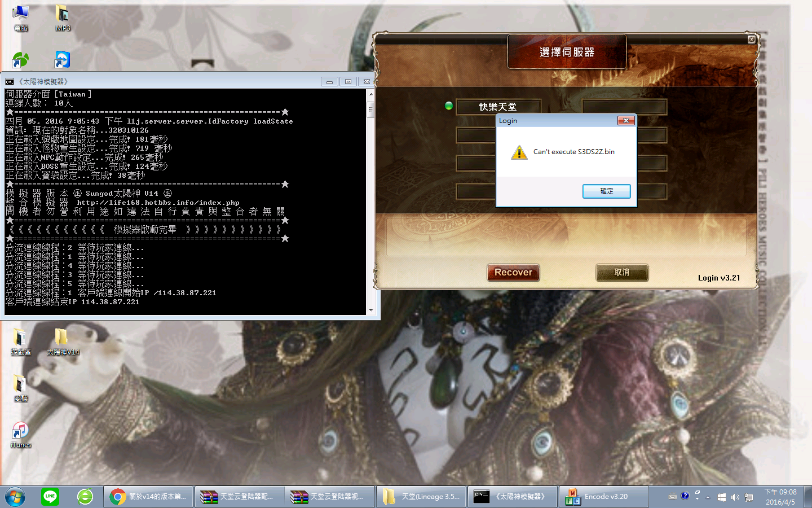Open the input method keyboard tray icon
This screenshot has width=812, height=508.
672,497
